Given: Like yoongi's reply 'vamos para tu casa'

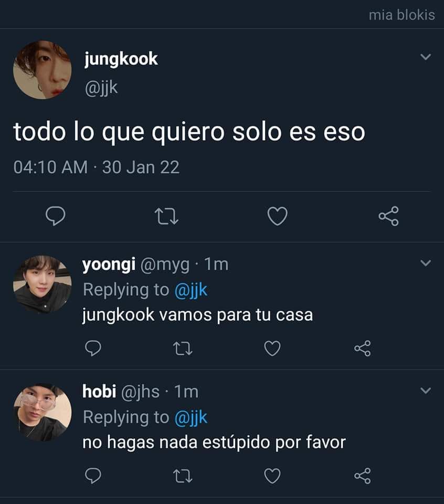Looking at the screenshot, I should [x=272, y=349].
